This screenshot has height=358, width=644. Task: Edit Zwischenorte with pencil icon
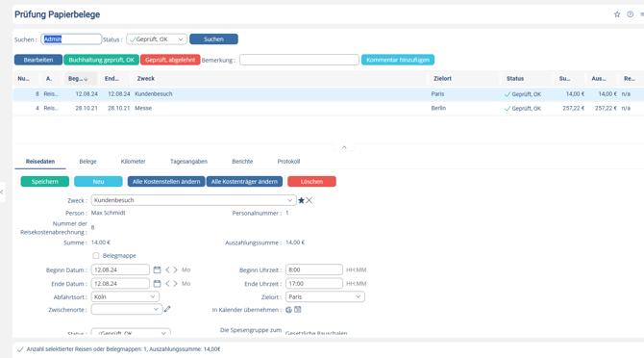tap(167, 309)
